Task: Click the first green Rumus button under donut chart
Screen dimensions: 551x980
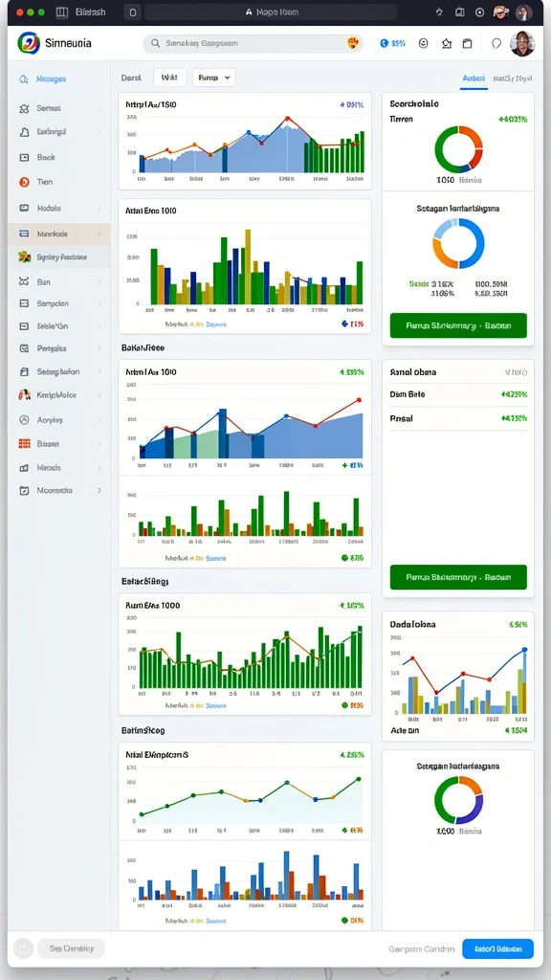Action: pos(458,325)
